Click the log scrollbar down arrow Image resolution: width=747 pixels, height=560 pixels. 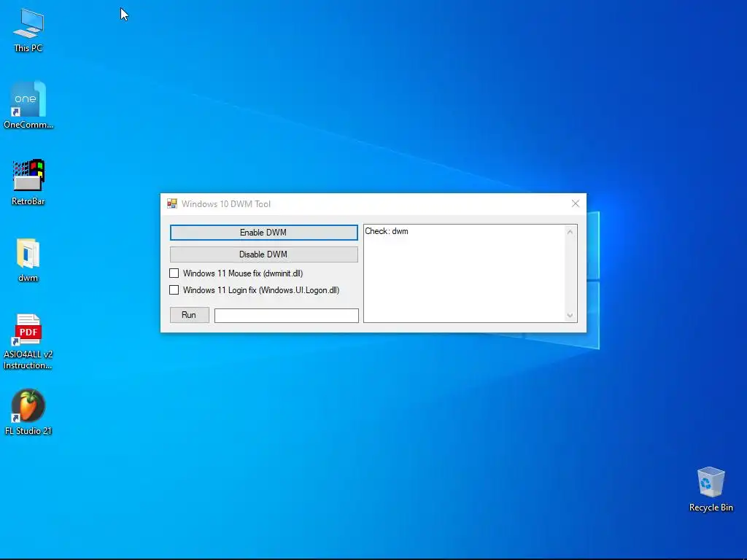click(x=570, y=316)
